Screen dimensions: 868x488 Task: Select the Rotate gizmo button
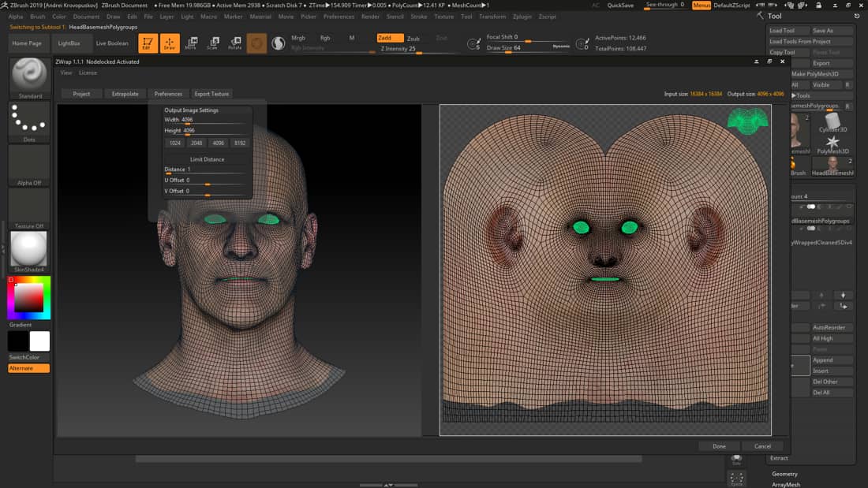(x=235, y=43)
